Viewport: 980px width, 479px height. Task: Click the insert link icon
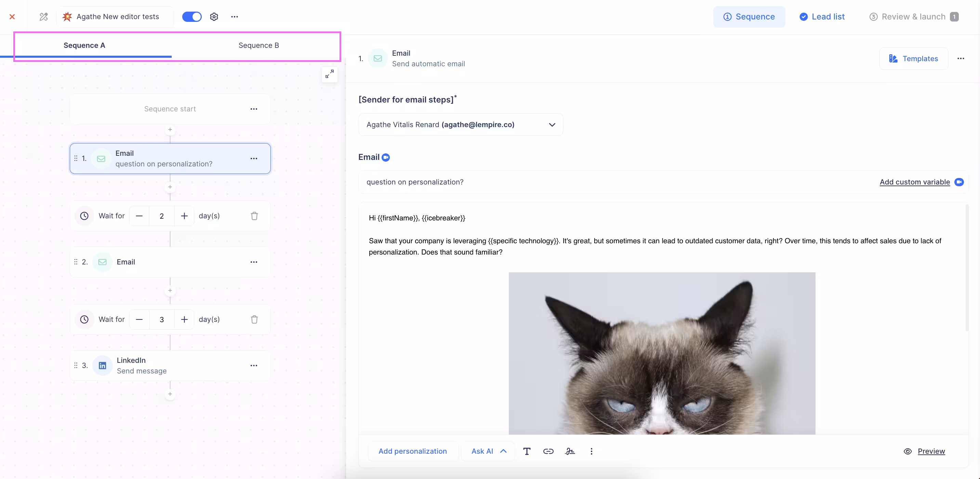pos(548,451)
